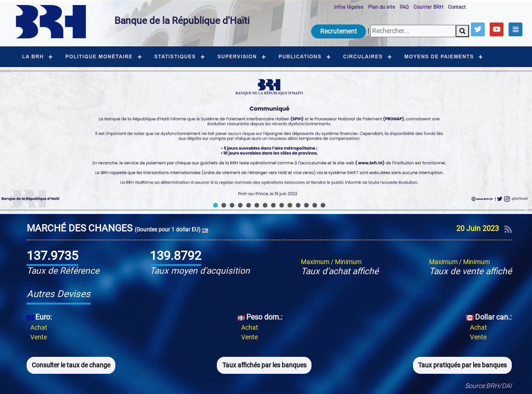This screenshot has height=394, width=532.
Task: Select the twelfth carousel dot
Action: pyautogui.click(x=306, y=205)
